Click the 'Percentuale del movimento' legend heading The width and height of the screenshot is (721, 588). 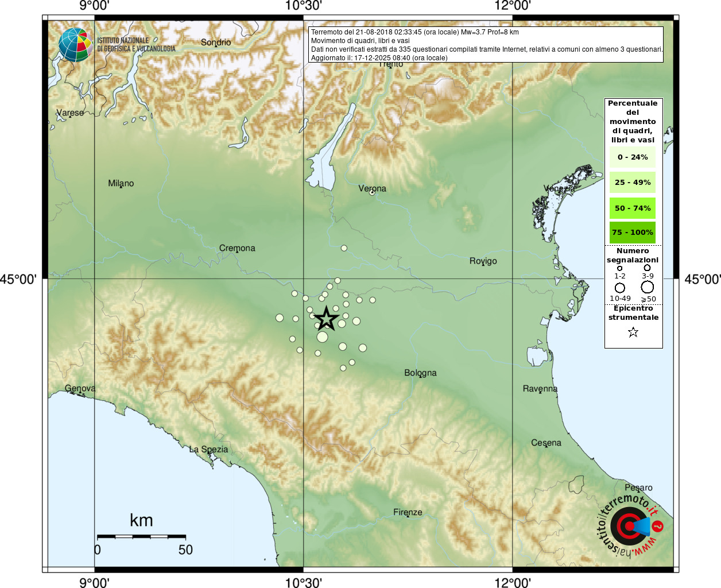click(x=633, y=122)
